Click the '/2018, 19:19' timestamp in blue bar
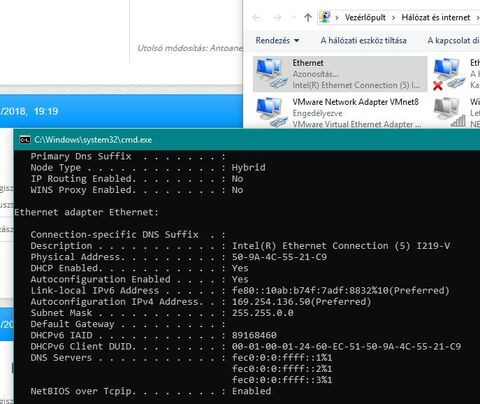 [x=29, y=111]
